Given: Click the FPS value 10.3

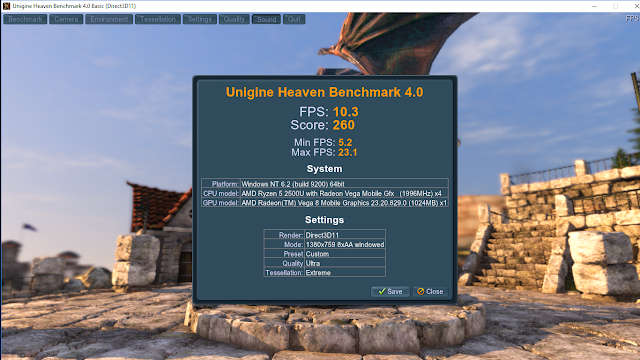Looking at the screenshot, I should (346, 112).
